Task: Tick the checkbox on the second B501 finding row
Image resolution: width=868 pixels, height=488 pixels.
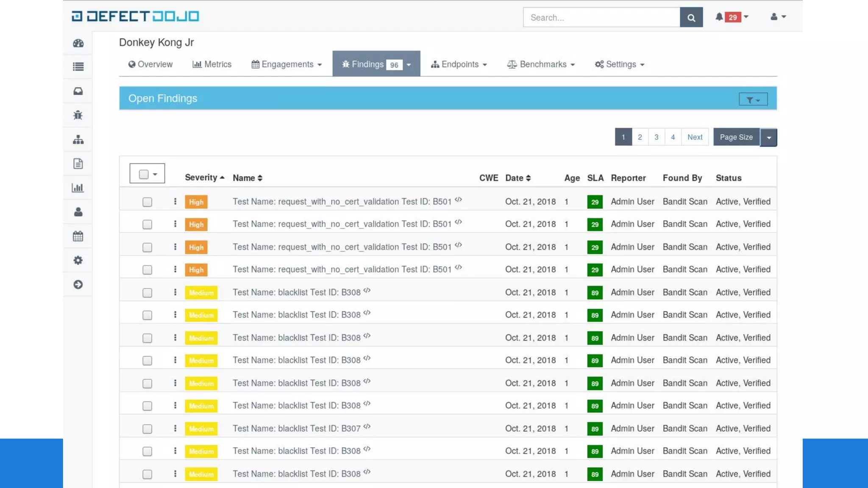Action: pyautogui.click(x=147, y=225)
